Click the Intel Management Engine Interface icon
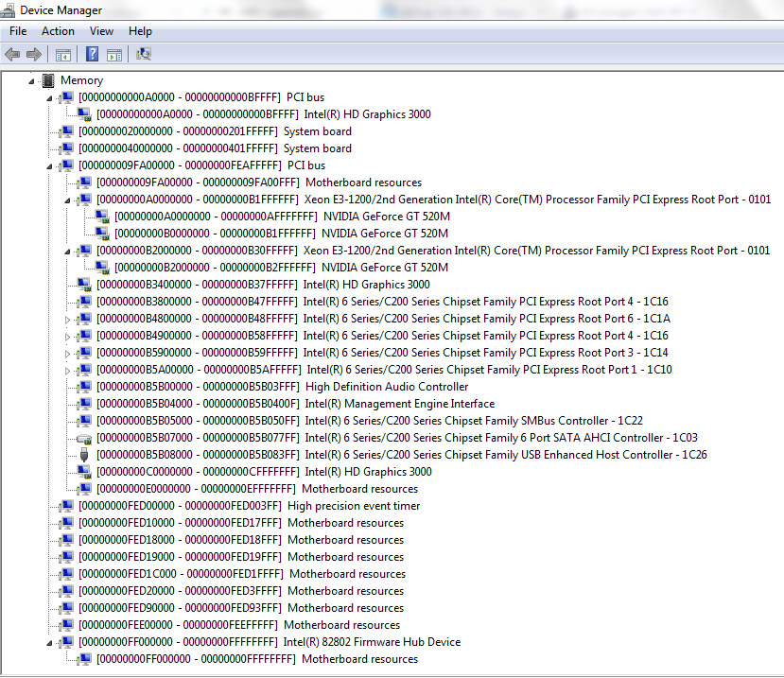This screenshot has width=784, height=678. click(x=84, y=404)
